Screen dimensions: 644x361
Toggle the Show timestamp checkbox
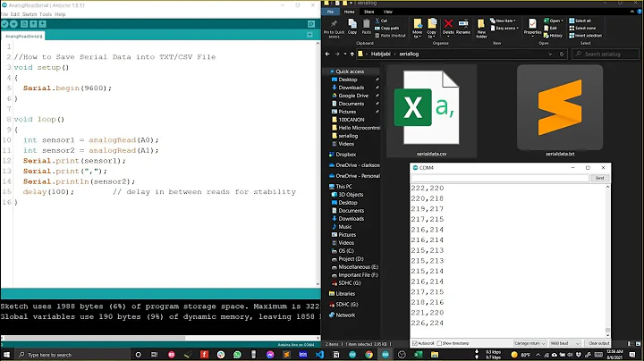point(439,343)
